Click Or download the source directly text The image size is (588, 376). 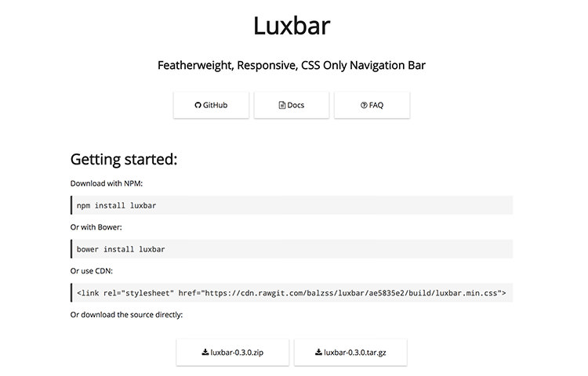126,315
